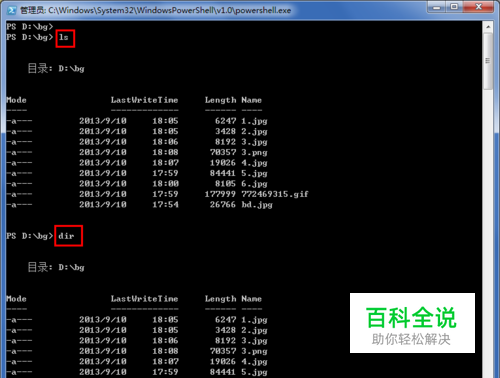Click the length value 8105

coord(225,184)
